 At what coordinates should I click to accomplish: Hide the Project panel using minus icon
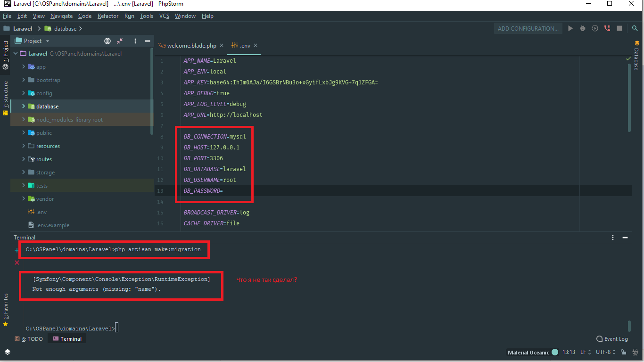tap(148, 41)
